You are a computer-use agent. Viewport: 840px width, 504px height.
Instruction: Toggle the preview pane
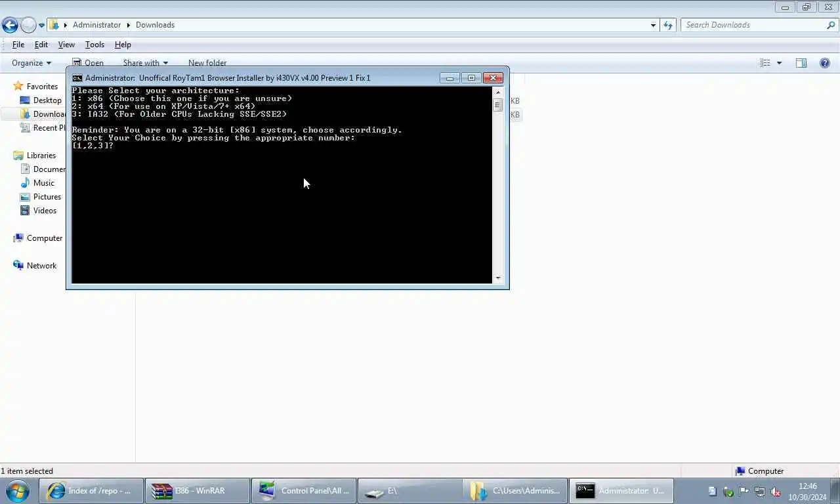pyautogui.click(x=801, y=63)
